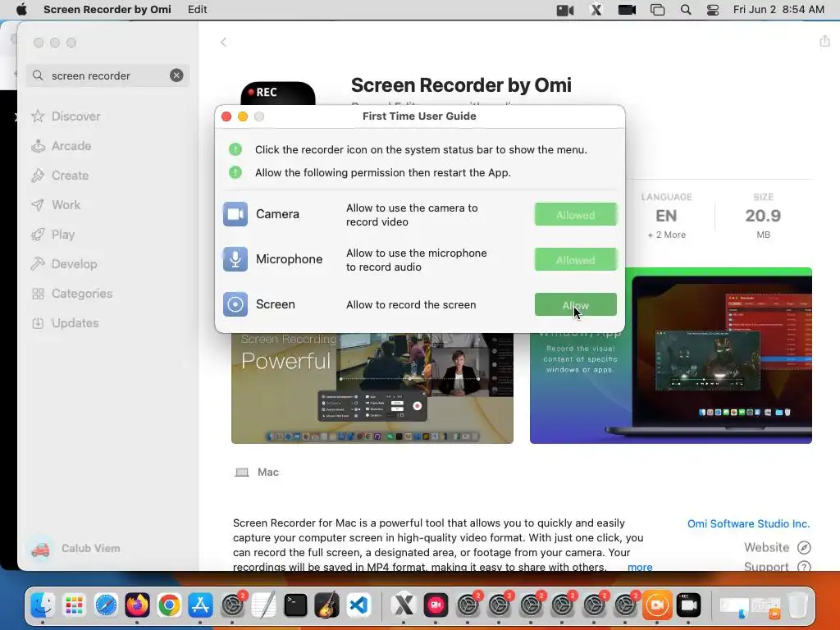Click the 20.9 MB size info
The image size is (840, 630).
point(764,216)
